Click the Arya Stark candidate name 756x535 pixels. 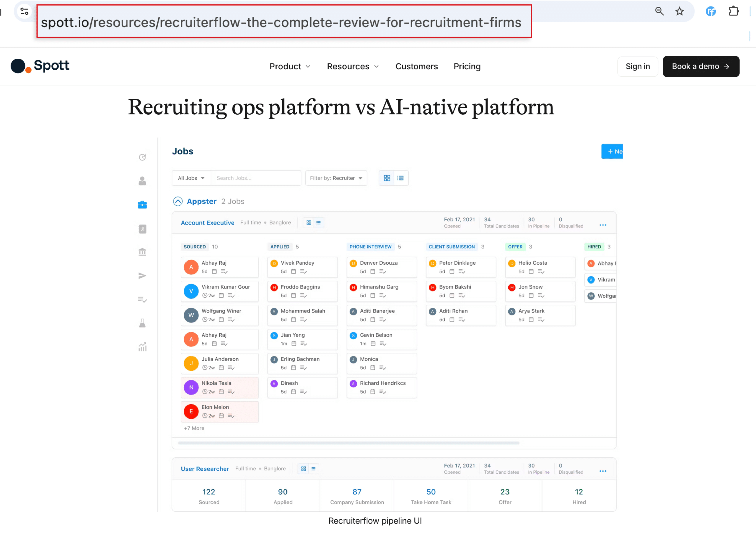point(531,311)
